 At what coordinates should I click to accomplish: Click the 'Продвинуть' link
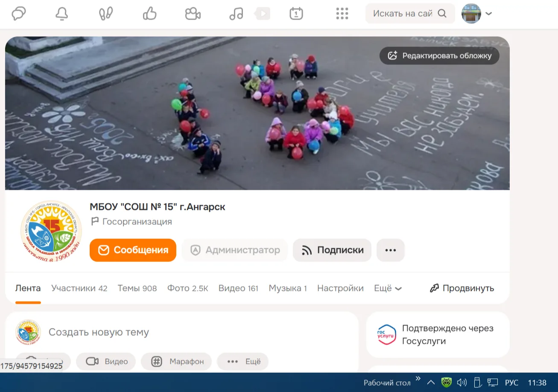[x=462, y=288]
